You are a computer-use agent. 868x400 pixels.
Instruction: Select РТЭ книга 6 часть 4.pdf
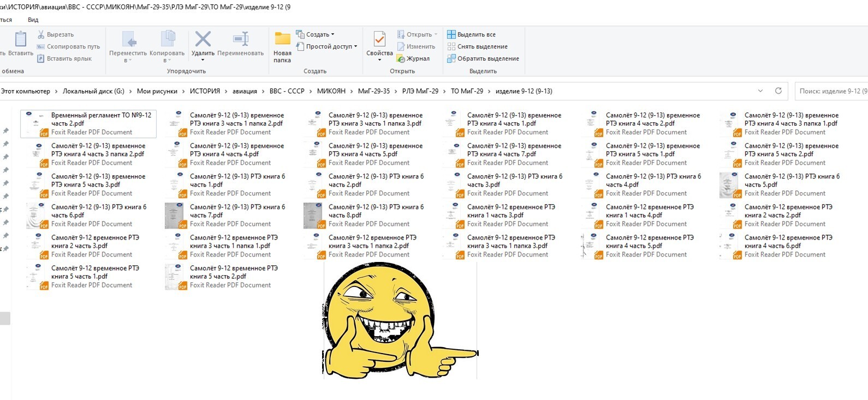tap(644, 185)
